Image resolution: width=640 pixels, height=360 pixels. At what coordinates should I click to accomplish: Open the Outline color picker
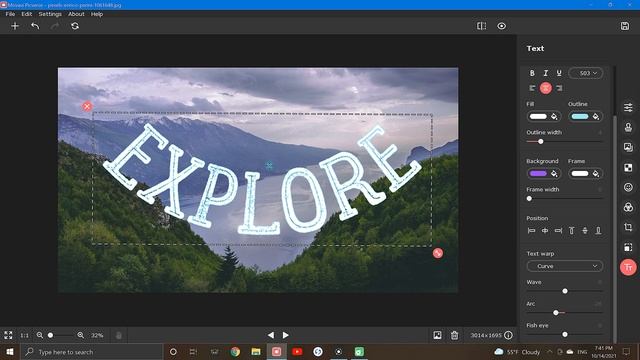coord(585,117)
